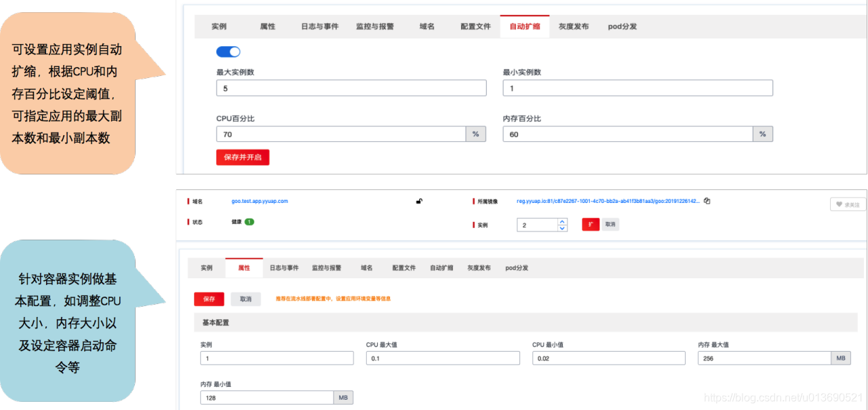Viewport: 868px width, 410px height.
Task: Click the 内存 最小值 input field
Action: click(267, 398)
